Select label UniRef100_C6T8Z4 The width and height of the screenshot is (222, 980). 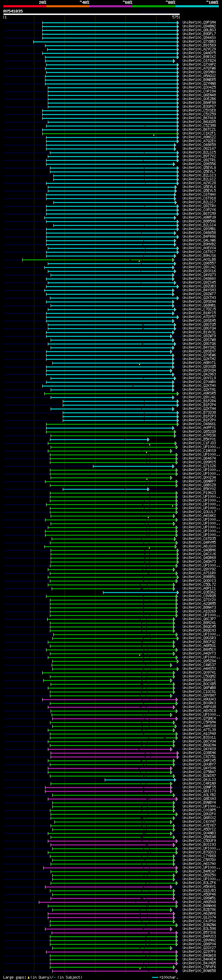click(199, 60)
